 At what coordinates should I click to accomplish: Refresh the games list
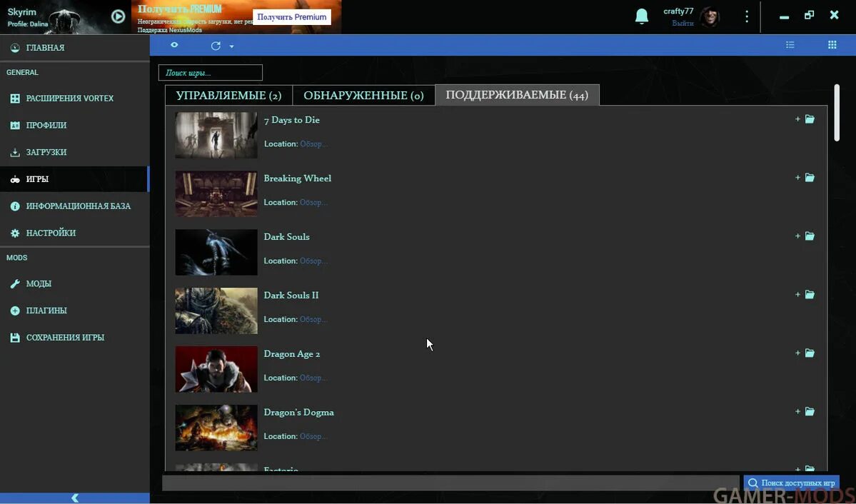[x=216, y=46]
